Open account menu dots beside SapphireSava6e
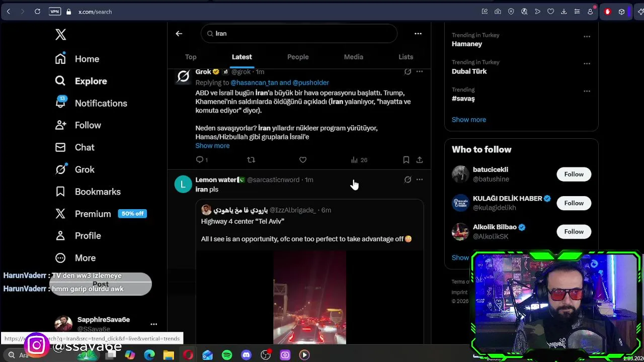This screenshot has height=362, width=644. [153, 324]
